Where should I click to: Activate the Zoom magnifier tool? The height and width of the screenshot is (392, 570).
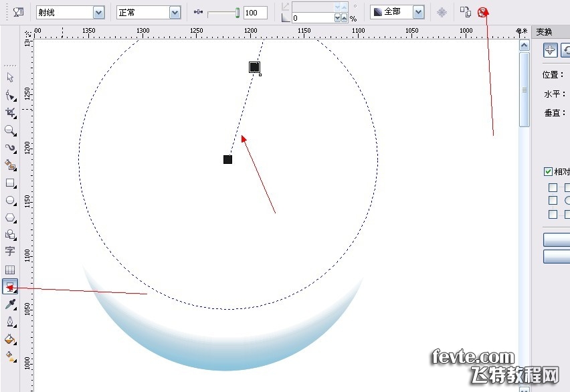coord(10,130)
